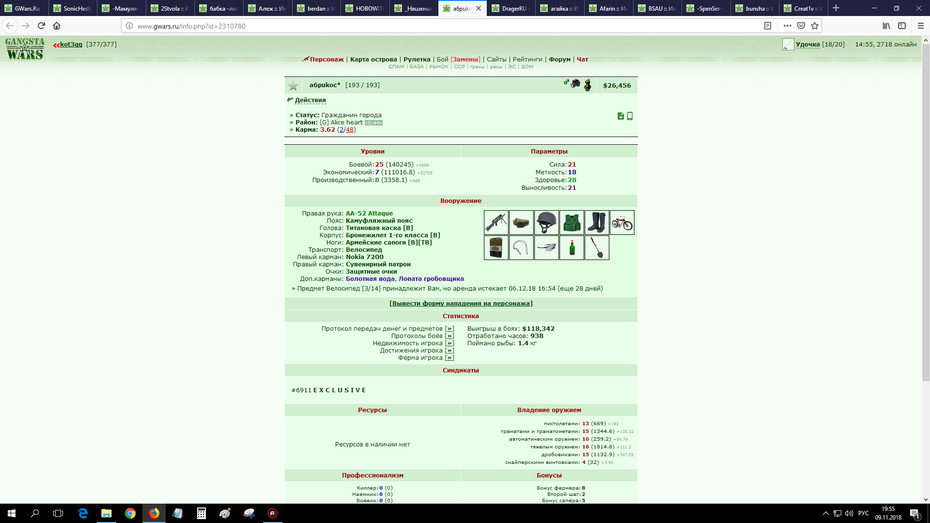Open the Рулетка navigation link
The height and width of the screenshot is (523, 930).
click(416, 59)
